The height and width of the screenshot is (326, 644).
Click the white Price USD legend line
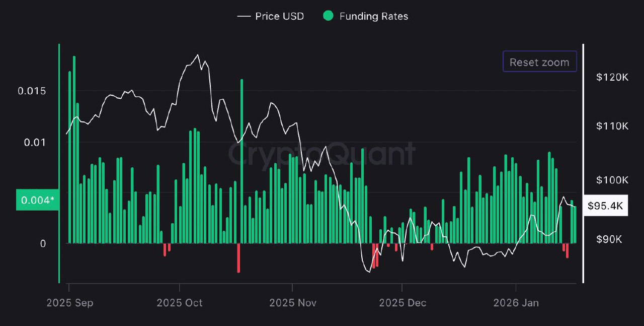[x=244, y=16]
